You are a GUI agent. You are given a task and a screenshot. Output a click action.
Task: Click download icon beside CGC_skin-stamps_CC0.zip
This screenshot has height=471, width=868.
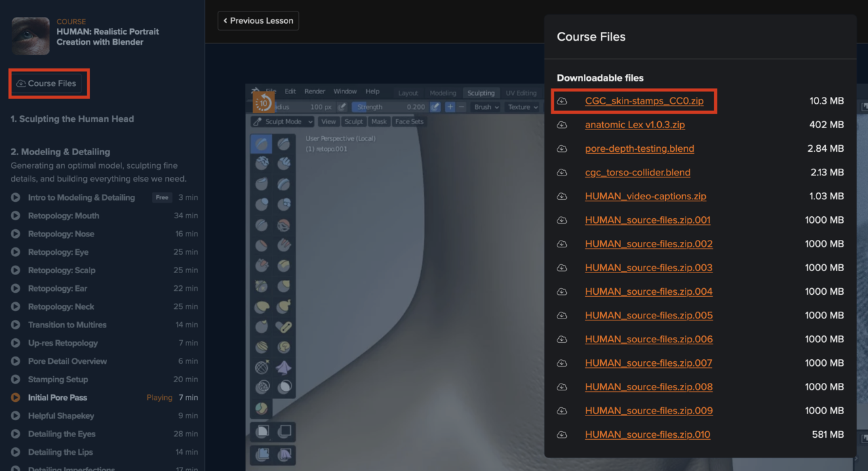(562, 101)
